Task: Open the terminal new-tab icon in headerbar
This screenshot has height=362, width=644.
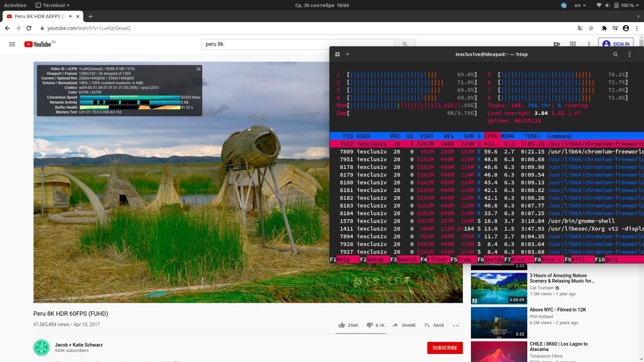Action: (337, 54)
